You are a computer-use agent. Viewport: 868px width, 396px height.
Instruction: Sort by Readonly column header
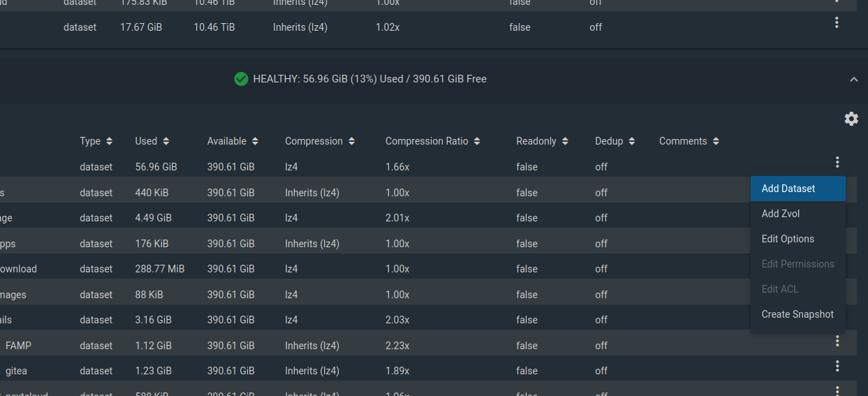pyautogui.click(x=542, y=141)
